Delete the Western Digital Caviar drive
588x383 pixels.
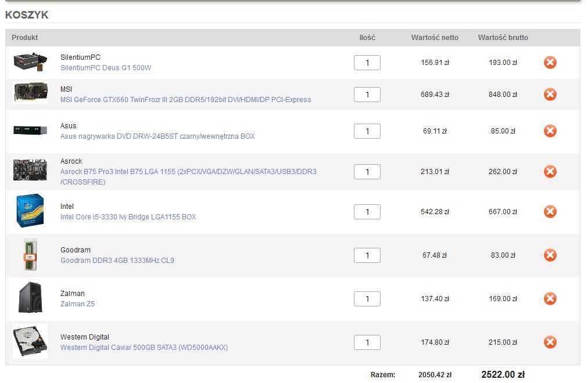pos(550,342)
